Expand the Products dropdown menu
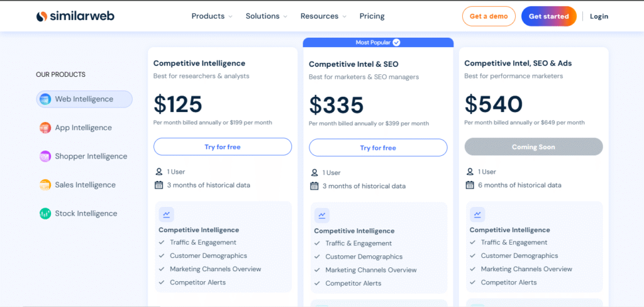Screen dimensions: 644x307 [x=212, y=16]
